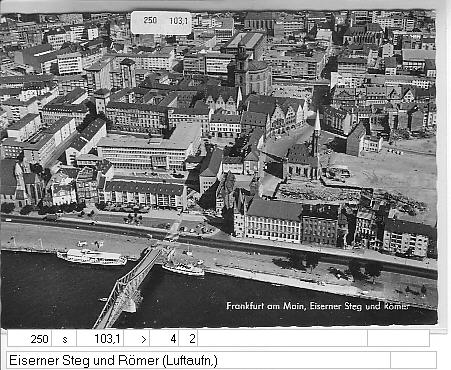451x370 pixels.
Task: Click the field containing 250 below the photo
Action: point(30,339)
